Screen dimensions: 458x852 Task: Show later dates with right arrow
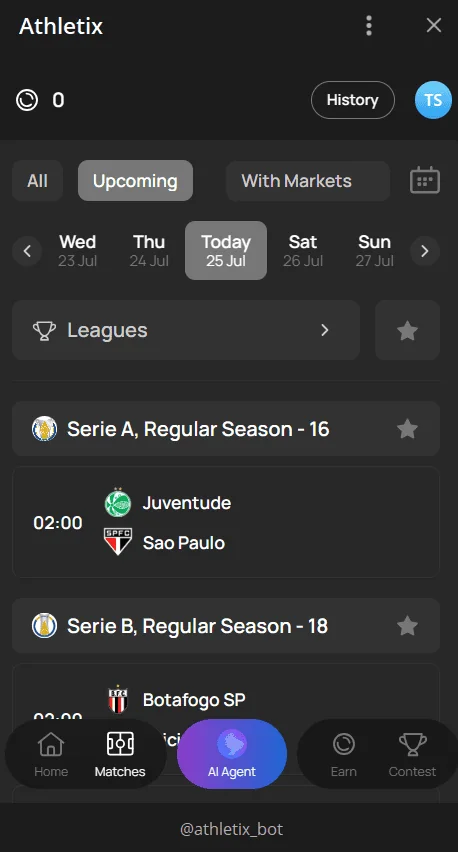(425, 251)
